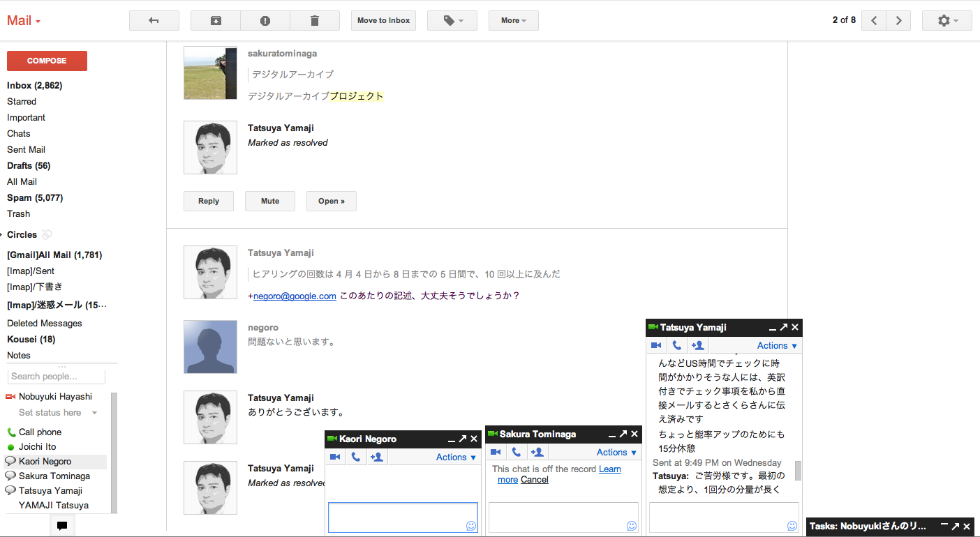Image resolution: width=980 pixels, height=537 pixels.
Task: Open the settings gear menu
Action: (947, 20)
